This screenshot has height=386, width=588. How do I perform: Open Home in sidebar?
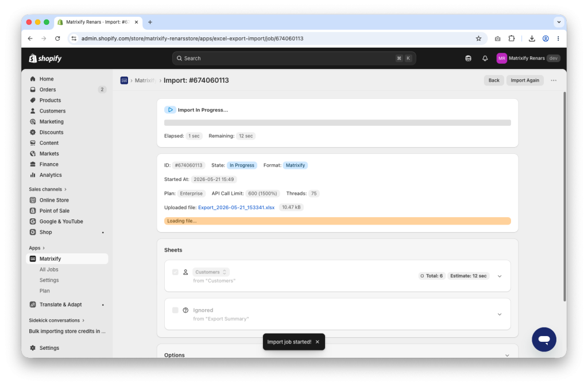47,79
